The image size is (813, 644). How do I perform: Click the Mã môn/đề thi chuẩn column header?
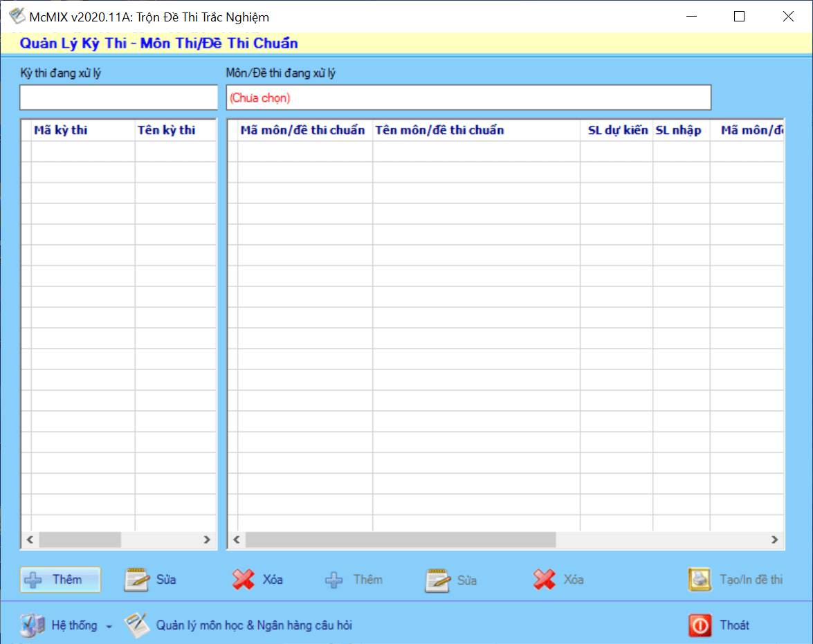point(305,130)
